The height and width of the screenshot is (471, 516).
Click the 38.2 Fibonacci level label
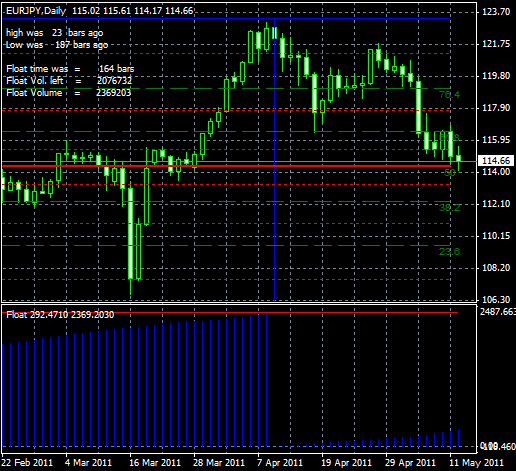449,208
